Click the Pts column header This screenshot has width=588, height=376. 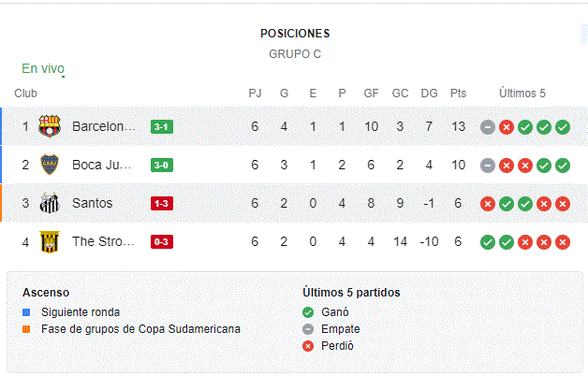[458, 94]
